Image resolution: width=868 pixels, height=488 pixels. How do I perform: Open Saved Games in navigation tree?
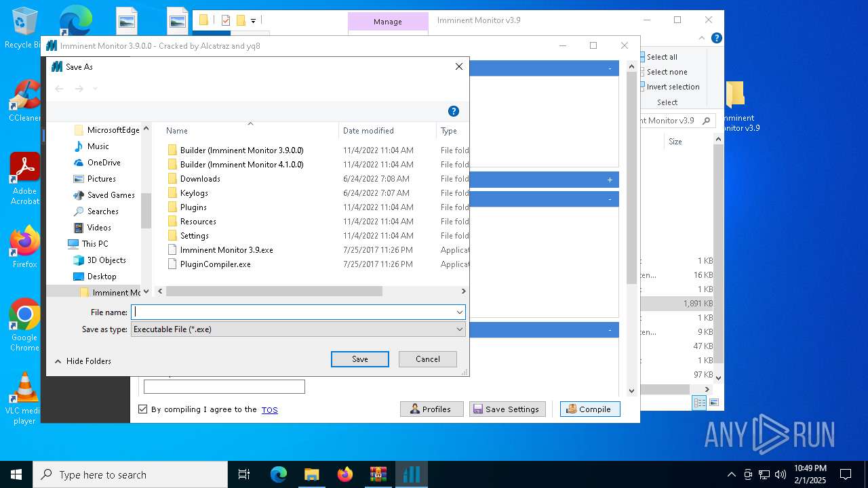[111, 195]
